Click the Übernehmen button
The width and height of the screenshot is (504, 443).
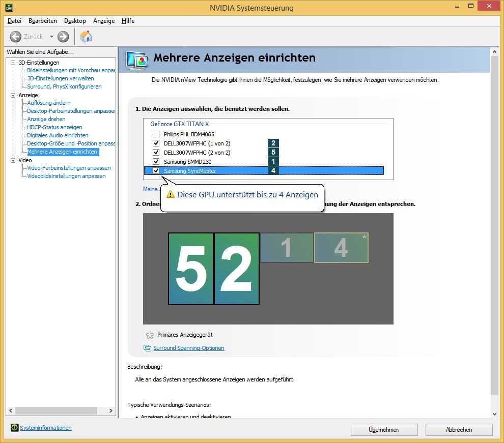(384, 429)
